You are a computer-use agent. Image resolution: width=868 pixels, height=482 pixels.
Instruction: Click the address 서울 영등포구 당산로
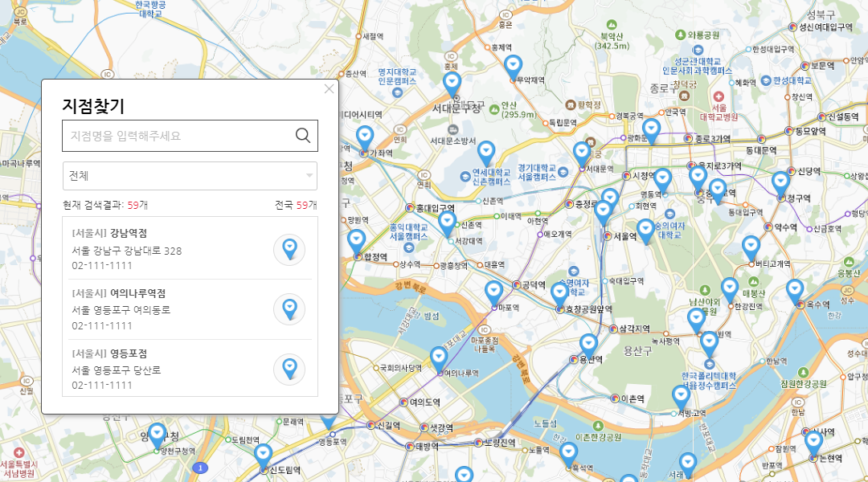117,370
